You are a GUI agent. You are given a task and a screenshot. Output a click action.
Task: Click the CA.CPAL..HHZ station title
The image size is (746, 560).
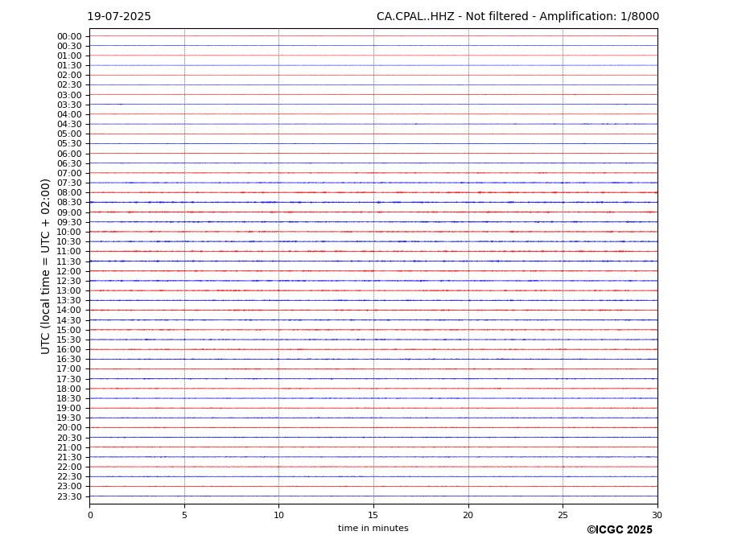(x=517, y=17)
